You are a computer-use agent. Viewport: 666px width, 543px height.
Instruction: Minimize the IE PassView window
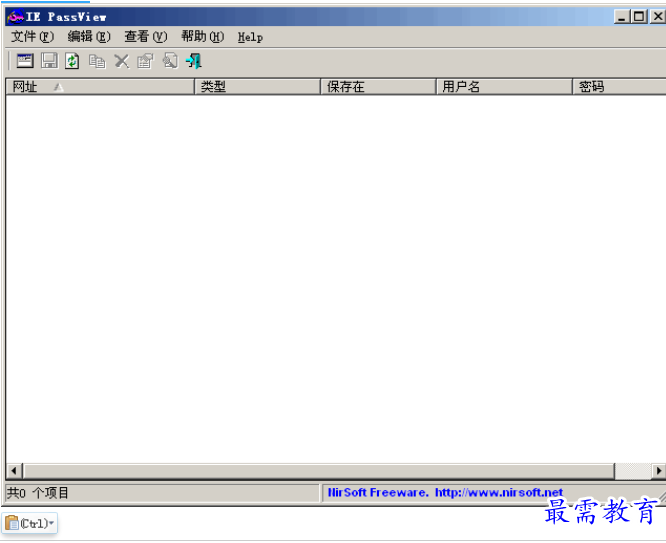click(621, 17)
